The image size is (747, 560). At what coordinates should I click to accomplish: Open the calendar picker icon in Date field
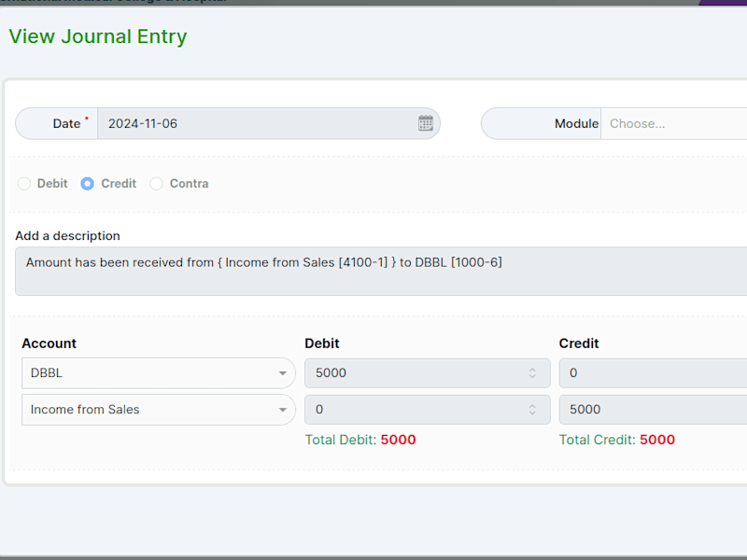pyautogui.click(x=426, y=123)
